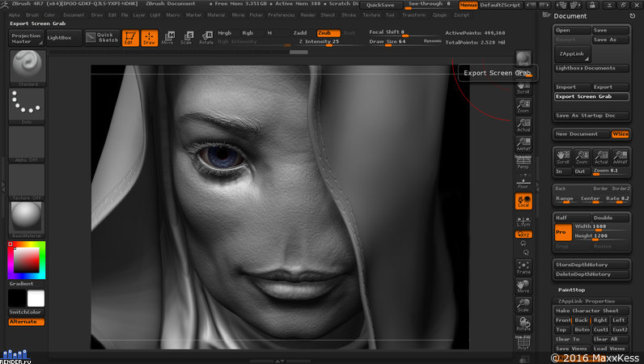Click the white secondary color swatch
Screen dimensions: 644x364
coord(36,298)
